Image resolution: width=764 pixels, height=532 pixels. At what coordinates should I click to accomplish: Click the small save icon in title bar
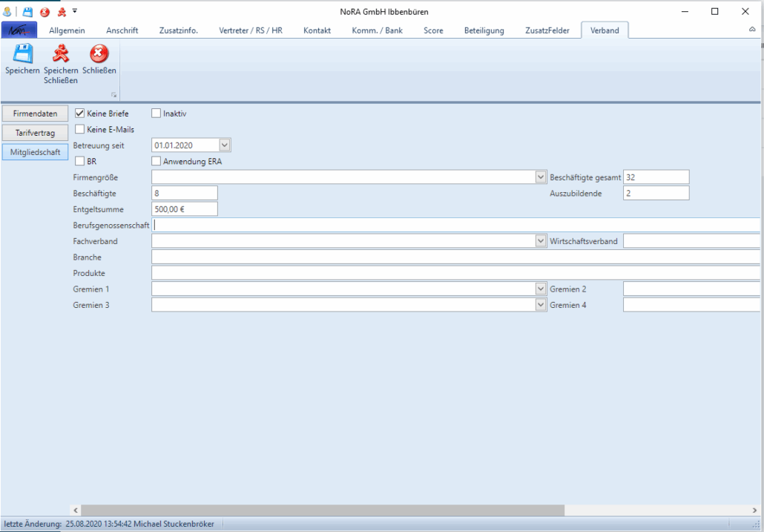pyautogui.click(x=28, y=12)
